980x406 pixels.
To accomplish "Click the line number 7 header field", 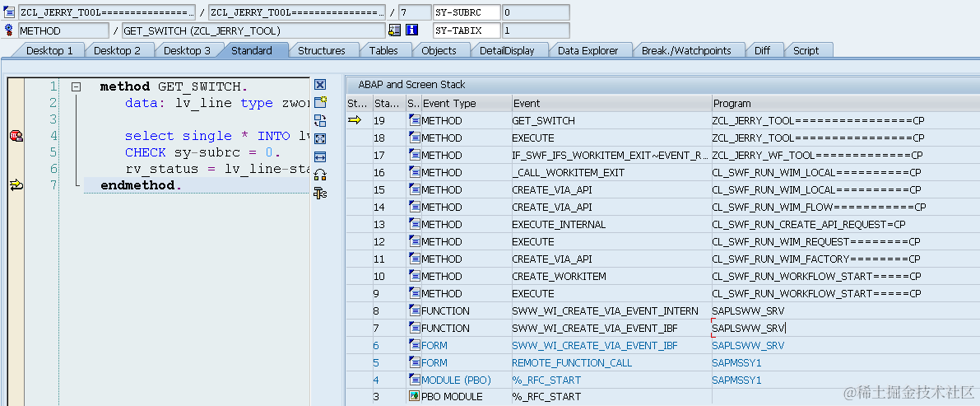I will pyautogui.click(x=413, y=12).
